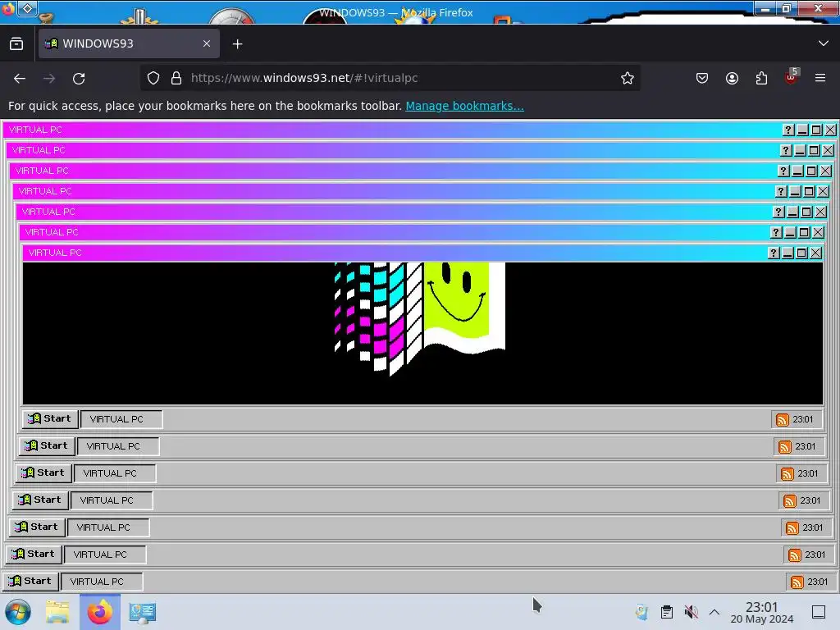
Task: Go back to previous page
Action: click(20, 78)
